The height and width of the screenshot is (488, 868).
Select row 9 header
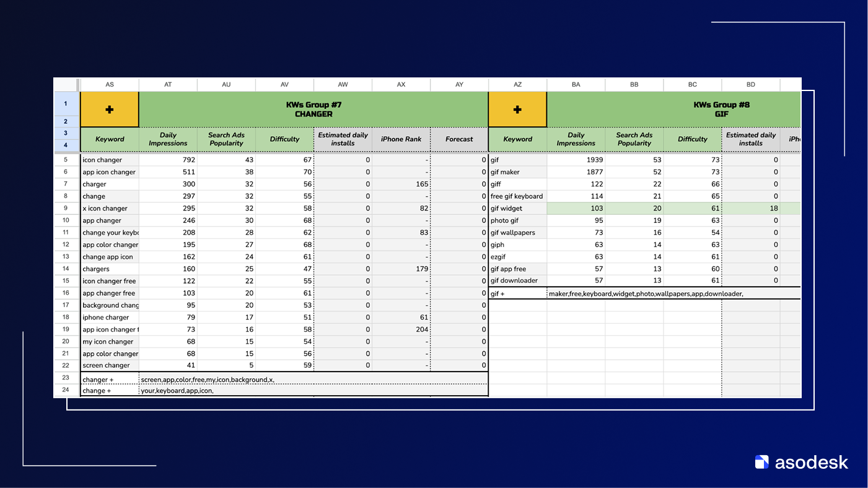(66, 209)
